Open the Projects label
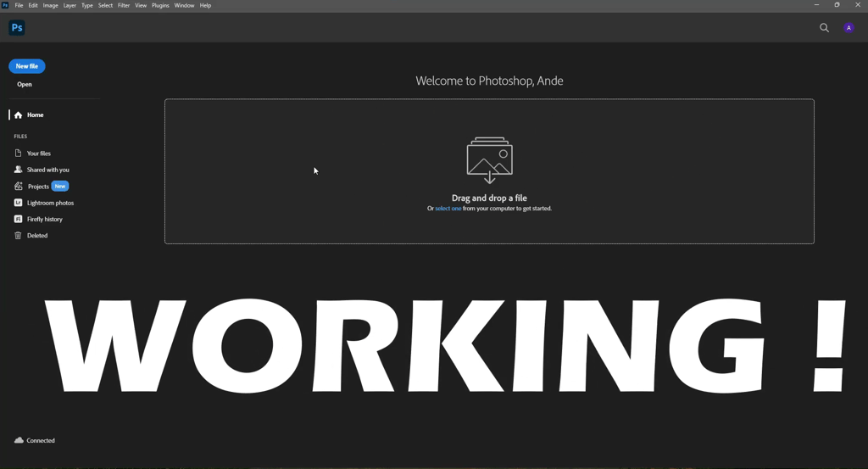The height and width of the screenshot is (469, 868). [38, 187]
